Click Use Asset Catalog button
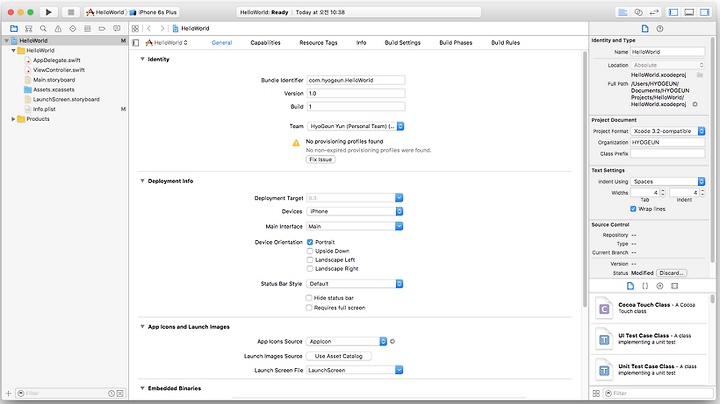Image resolution: width=720 pixels, height=404 pixels. coord(339,356)
